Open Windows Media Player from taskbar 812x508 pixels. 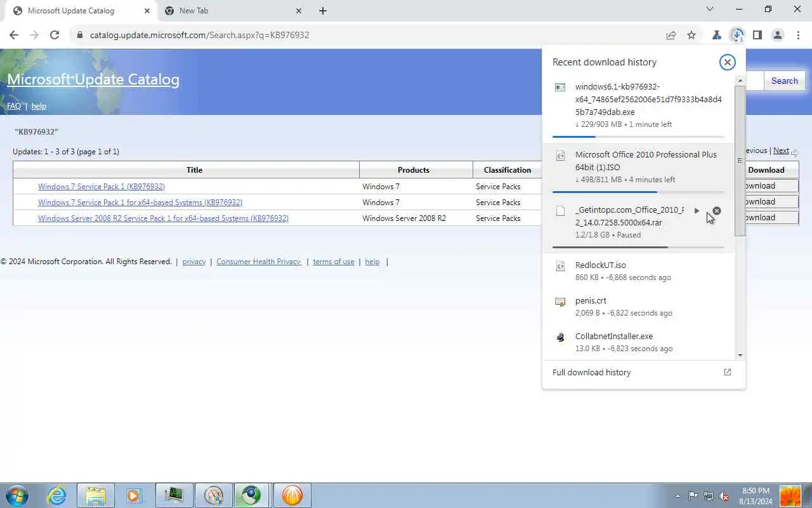click(x=134, y=495)
